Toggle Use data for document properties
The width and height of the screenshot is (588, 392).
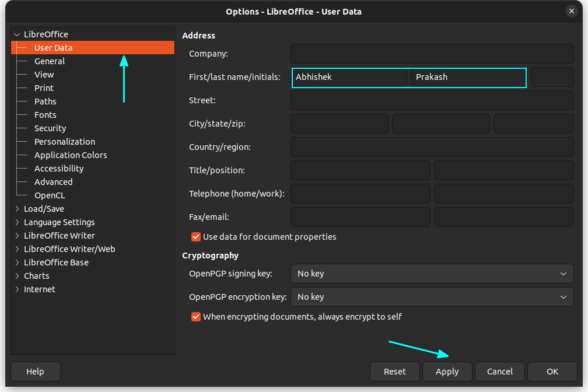(x=196, y=237)
